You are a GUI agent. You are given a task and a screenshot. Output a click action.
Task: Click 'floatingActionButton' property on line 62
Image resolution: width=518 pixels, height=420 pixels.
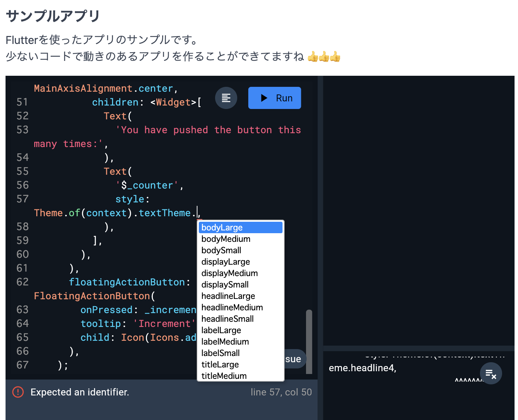127,282
